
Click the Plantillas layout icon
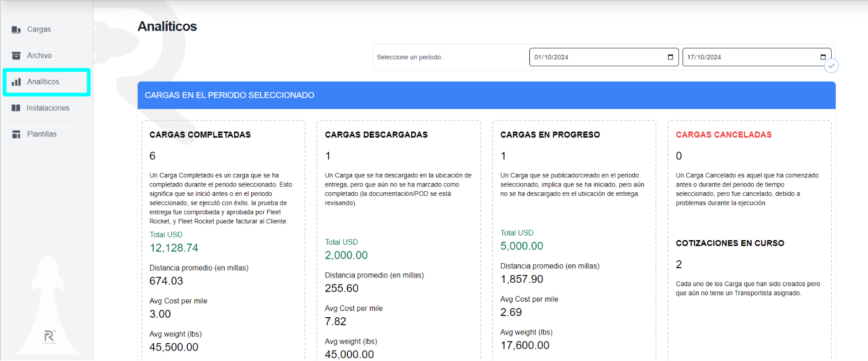[x=16, y=134]
